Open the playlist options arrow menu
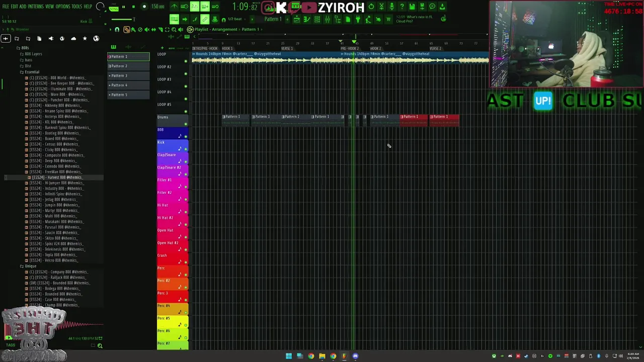 point(111,29)
